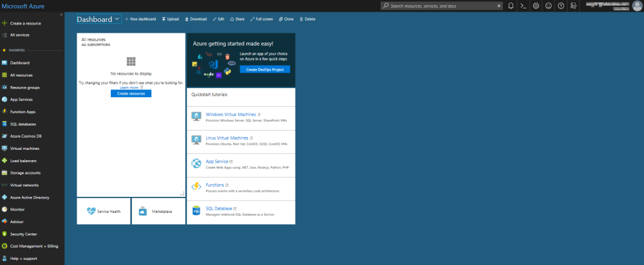This screenshot has width=644, height=265.
Task: Click the feedback smiley icon
Action: (548, 6)
